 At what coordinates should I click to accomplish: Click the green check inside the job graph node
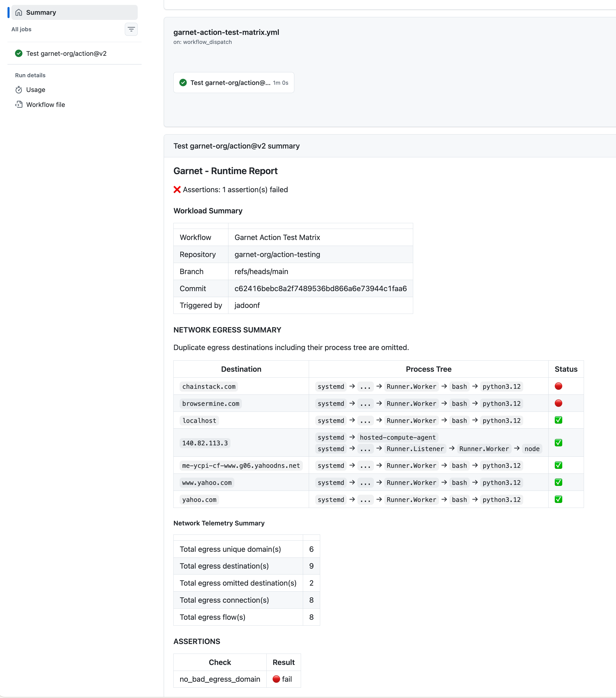coord(183,82)
